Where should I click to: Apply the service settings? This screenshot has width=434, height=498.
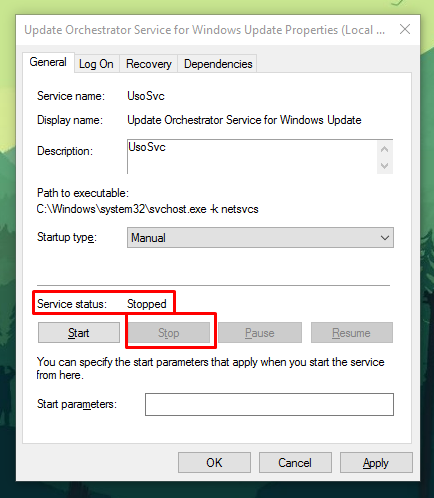(376, 463)
